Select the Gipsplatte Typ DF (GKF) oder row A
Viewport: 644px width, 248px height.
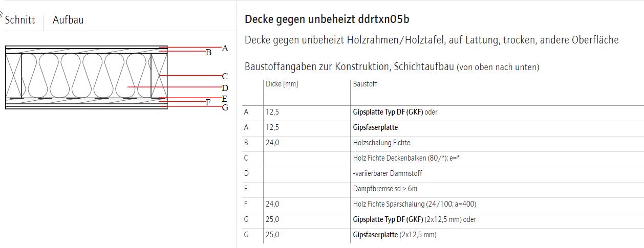coord(443,112)
